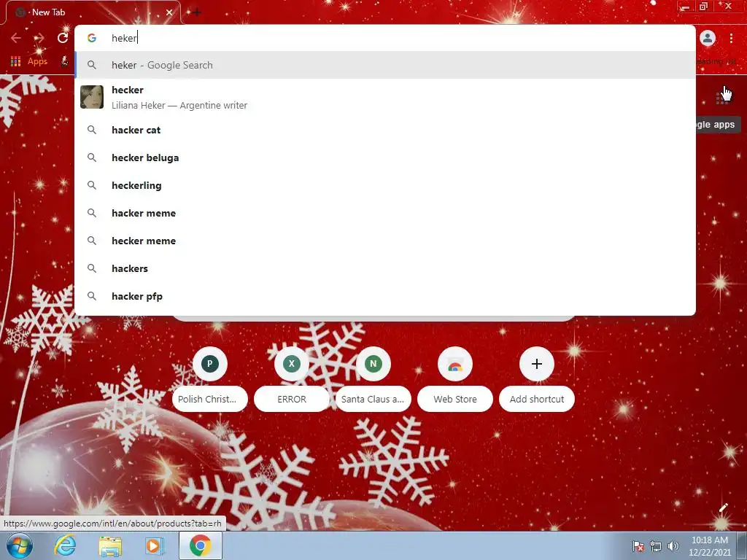Image resolution: width=747 pixels, height=560 pixels.
Task: Select the hecker Liliana Heker suggestion
Action: click(x=385, y=97)
